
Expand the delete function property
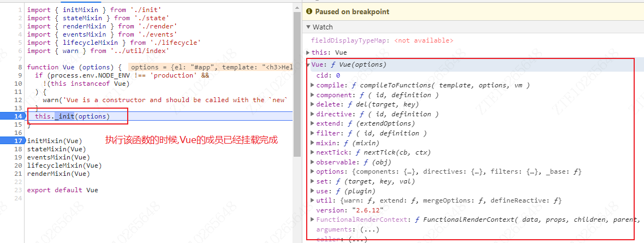[313, 104]
